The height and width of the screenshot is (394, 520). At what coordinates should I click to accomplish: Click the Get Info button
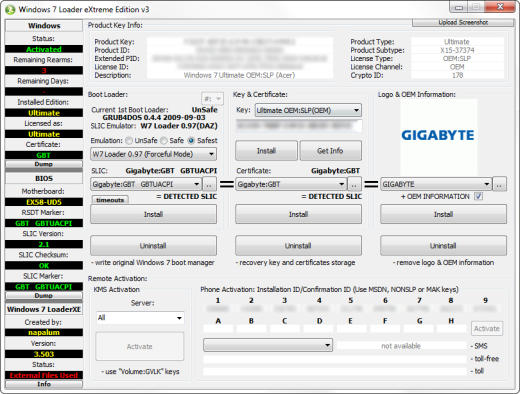[330, 151]
